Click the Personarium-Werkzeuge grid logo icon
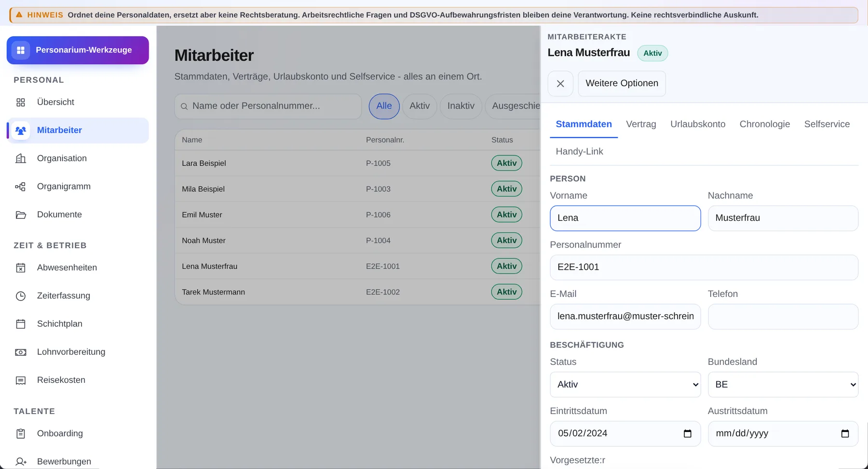This screenshot has height=469, width=868. coord(21,50)
